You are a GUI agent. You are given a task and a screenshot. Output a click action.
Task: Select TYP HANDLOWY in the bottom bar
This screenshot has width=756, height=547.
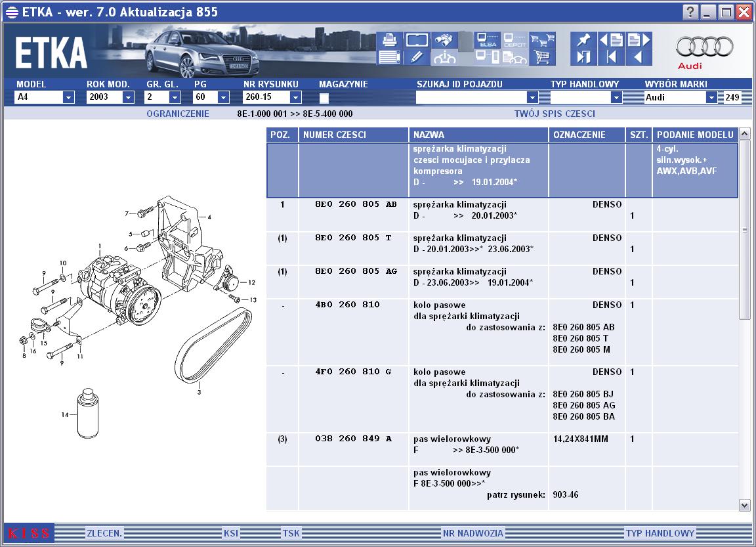coord(660,533)
